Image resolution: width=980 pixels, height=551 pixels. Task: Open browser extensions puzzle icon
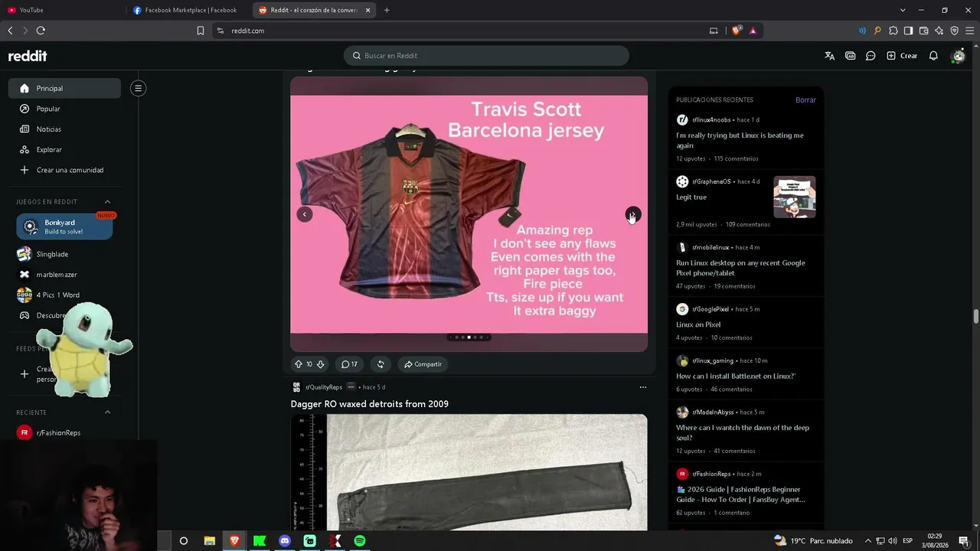click(x=893, y=31)
